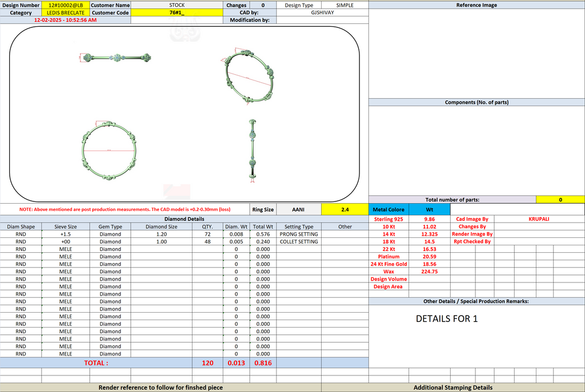This screenshot has width=585, height=392.
Task: Click the 10 Kt weight 11.02
Action: pos(430,227)
